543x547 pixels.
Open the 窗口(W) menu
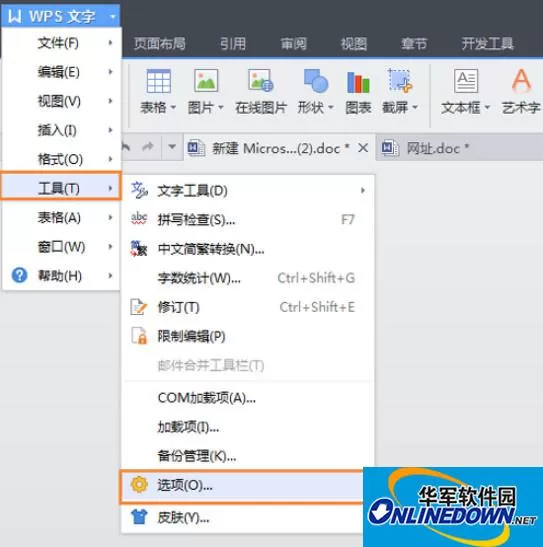(61, 247)
